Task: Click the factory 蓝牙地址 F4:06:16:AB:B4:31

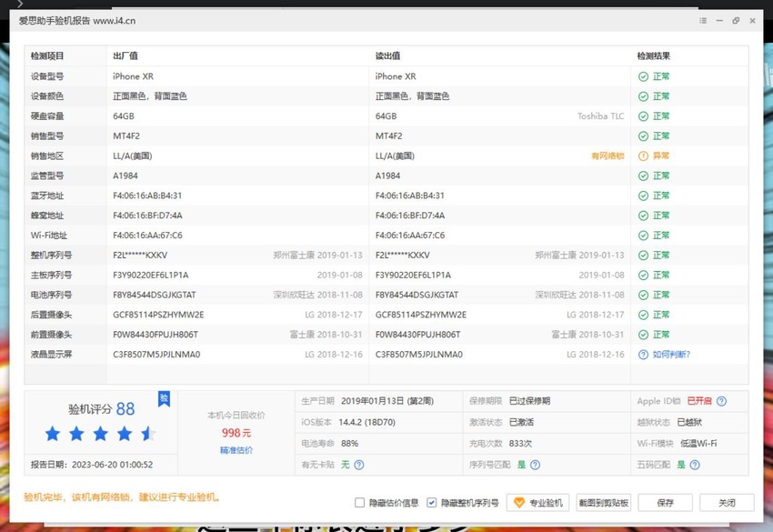Action: 147,196
